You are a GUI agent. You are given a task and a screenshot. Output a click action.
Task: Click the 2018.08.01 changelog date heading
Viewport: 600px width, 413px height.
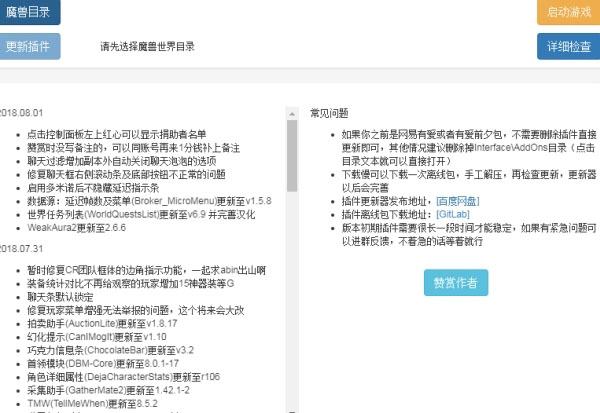tap(22, 112)
